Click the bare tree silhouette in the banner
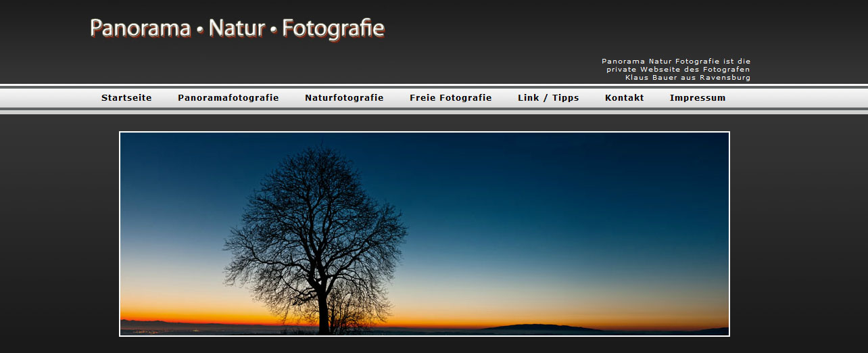Image resolution: width=868 pixels, height=353 pixels. [314, 223]
